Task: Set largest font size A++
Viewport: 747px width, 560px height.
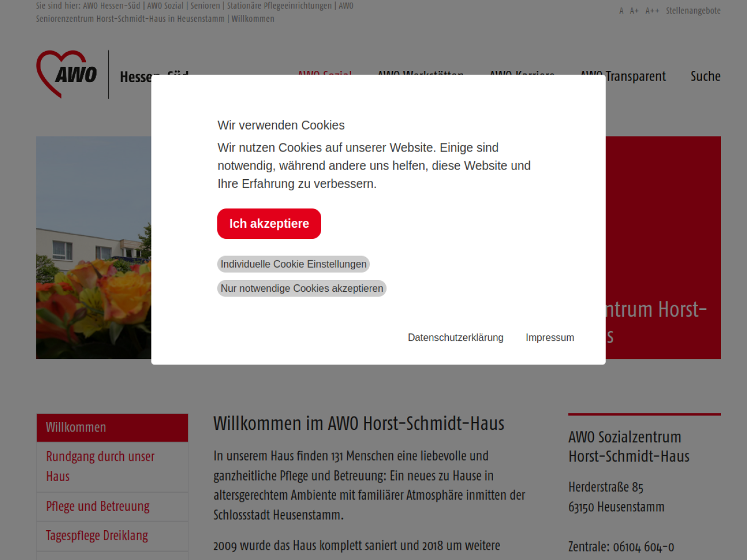Action: pyautogui.click(x=652, y=11)
